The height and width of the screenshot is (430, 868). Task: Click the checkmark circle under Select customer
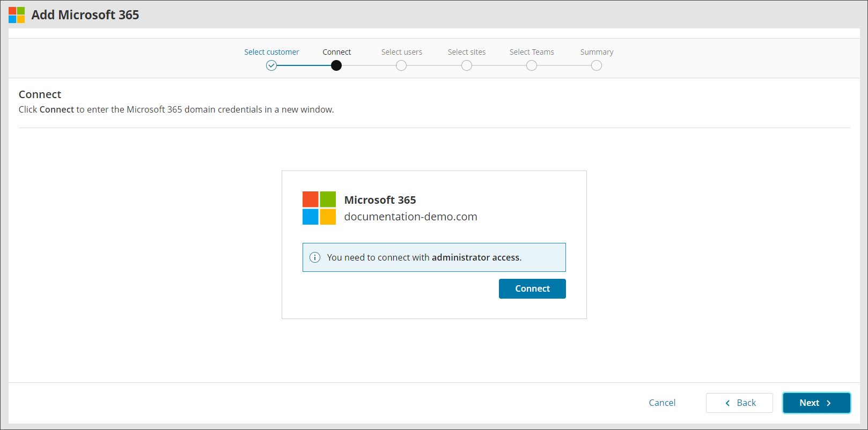coord(271,65)
